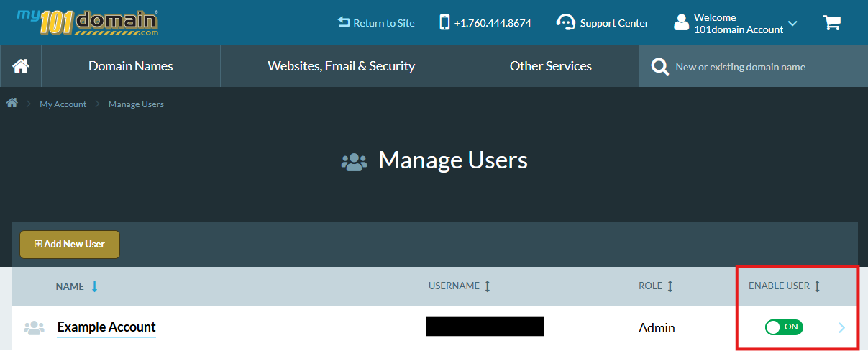The width and height of the screenshot is (868, 351).
Task: Expand the account dropdown chevron
Action: coord(792,23)
